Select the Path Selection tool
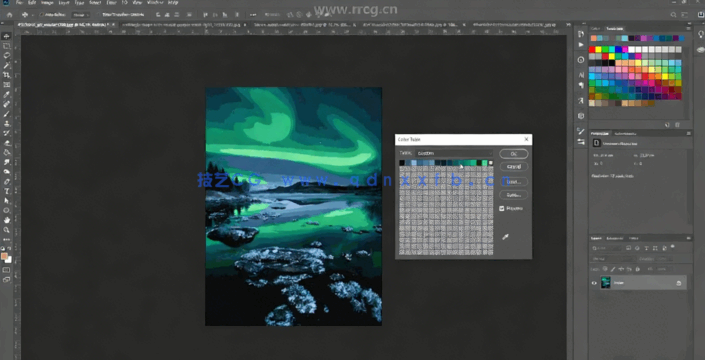The width and height of the screenshot is (705, 360). 6,200
